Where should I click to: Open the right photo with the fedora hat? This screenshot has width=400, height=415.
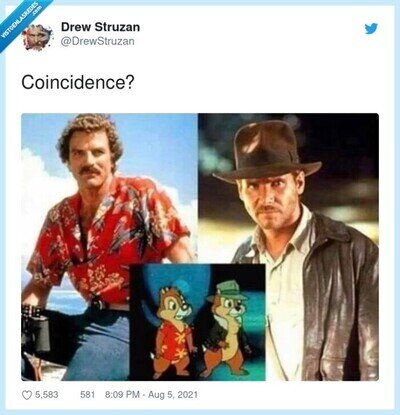pyautogui.click(x=288, y=247)
